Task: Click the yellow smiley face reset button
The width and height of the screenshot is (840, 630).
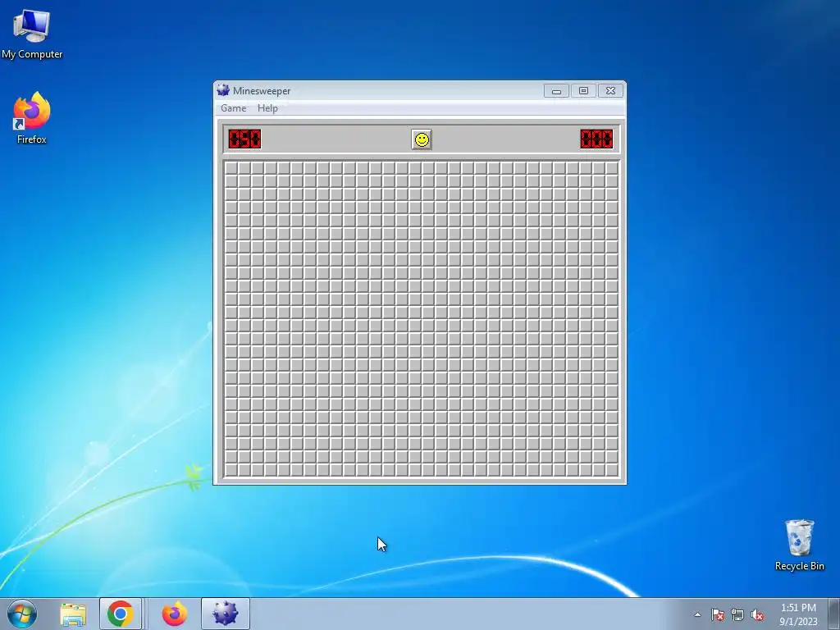Action: 422,139
